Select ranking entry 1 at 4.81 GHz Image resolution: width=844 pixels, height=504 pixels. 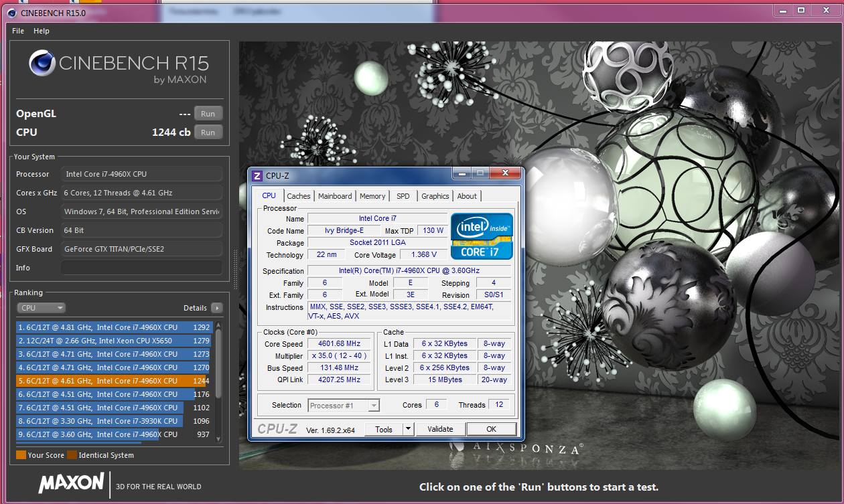(x=114, y=327)
